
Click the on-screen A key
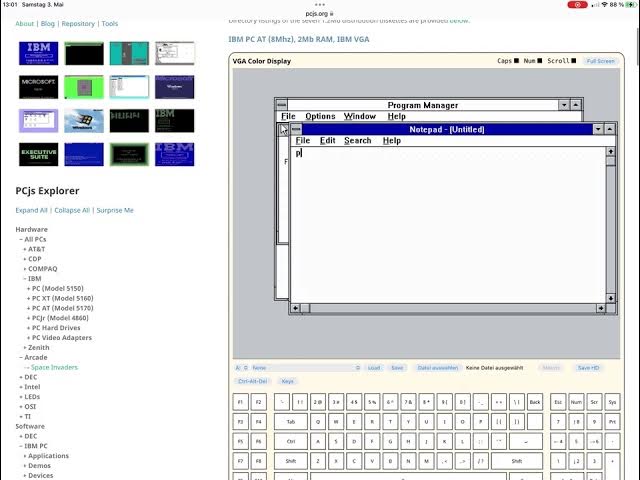tap(318, 441)
